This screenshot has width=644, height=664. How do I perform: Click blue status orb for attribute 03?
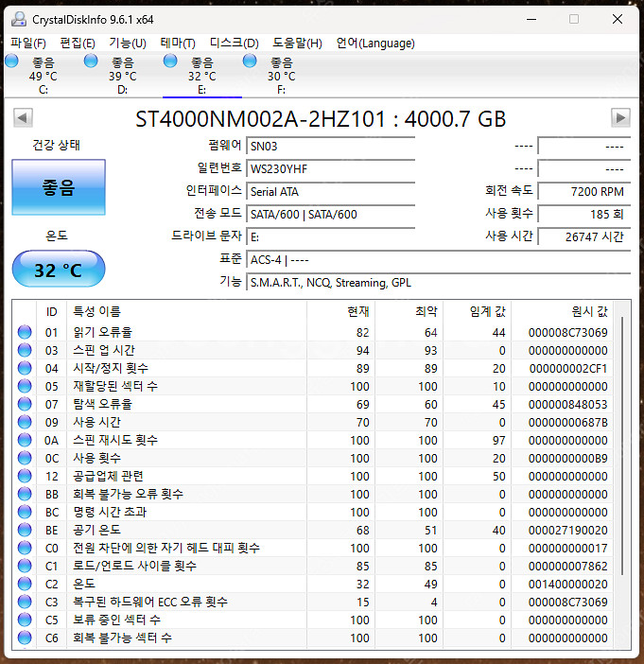coord(25,350)
